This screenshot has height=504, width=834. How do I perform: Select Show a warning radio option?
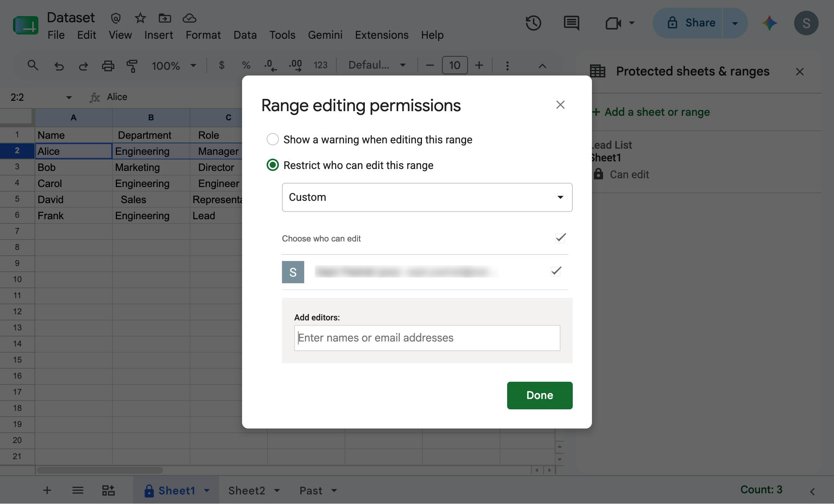point(272,139)
